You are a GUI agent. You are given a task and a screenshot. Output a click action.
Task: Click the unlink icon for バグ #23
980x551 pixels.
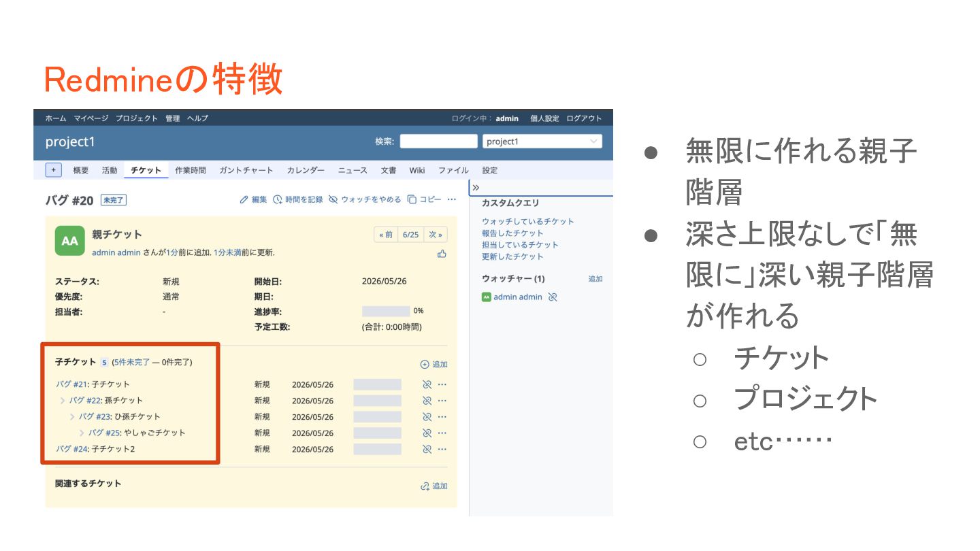427,417
